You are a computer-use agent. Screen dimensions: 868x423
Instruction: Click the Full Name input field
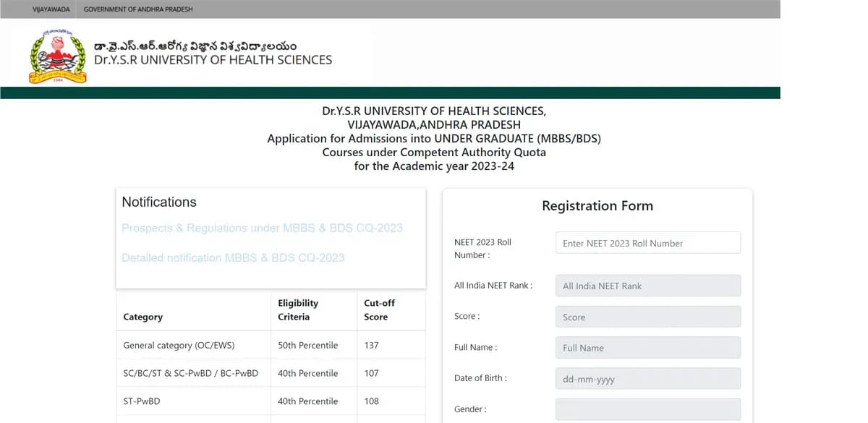[648, 348]
